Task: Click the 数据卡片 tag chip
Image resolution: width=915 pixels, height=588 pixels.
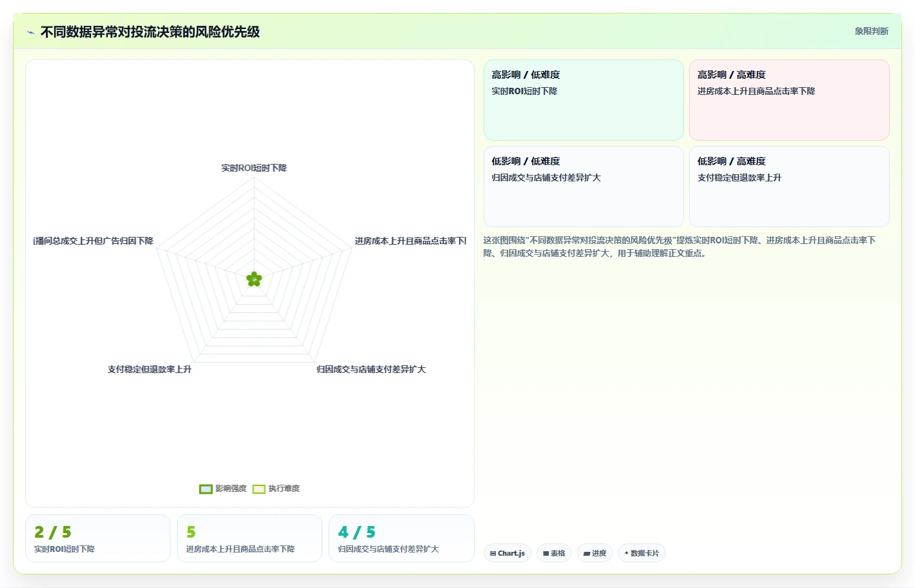Action: click(x=642, y=553)
